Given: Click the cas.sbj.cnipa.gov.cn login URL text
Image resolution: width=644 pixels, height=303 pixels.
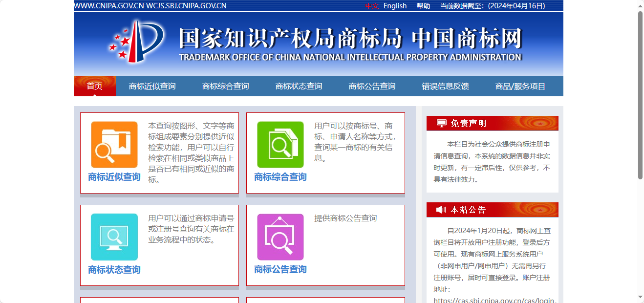Looking at the screenshot, I should [495, 300].
